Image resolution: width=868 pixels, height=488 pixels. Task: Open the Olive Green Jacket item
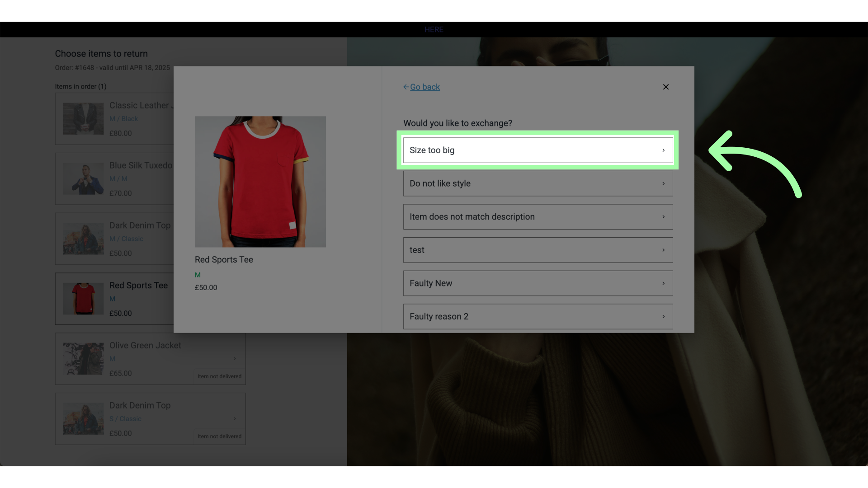tap(150, 359)
